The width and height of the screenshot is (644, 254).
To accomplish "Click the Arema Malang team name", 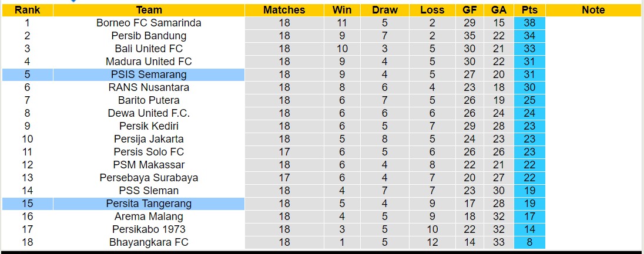I will click(149, 216).
